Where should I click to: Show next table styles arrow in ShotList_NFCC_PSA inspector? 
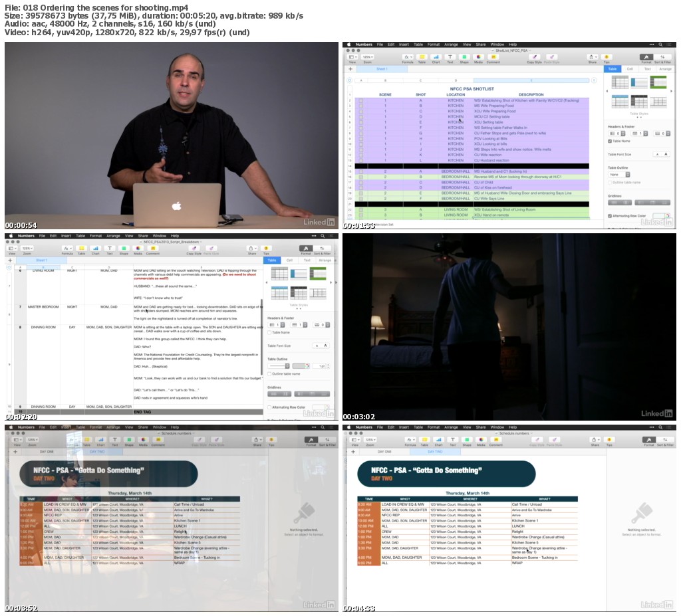tap(672, 91)
